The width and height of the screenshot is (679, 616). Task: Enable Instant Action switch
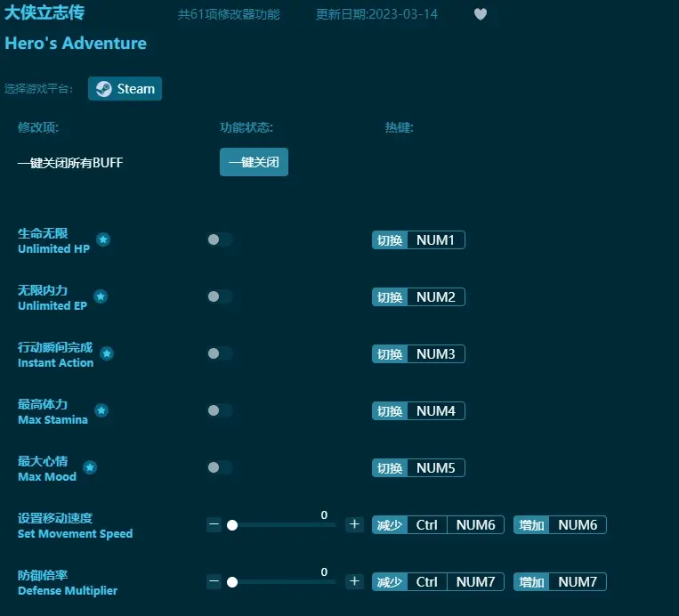(x=220, y=353)
